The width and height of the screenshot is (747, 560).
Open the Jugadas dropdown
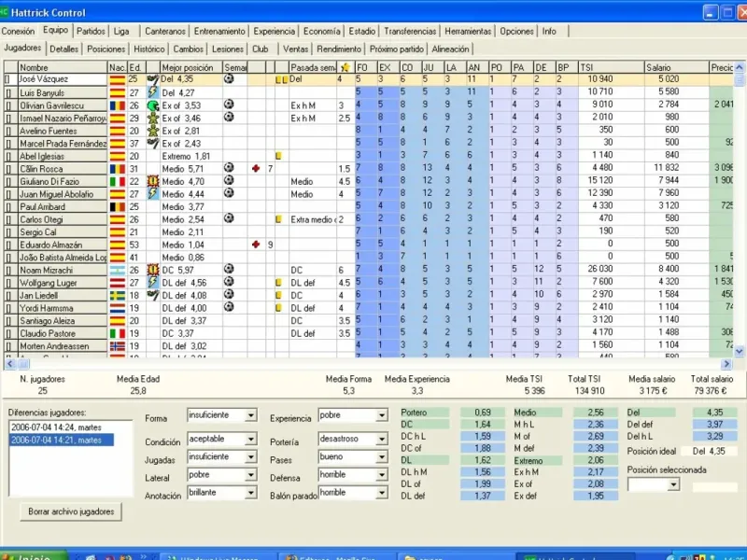[250, 456]
